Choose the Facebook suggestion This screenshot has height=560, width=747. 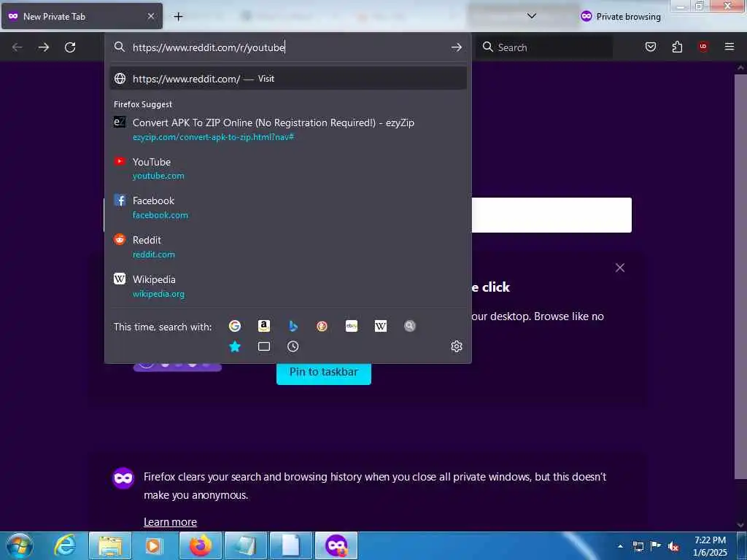click(288, 208)
